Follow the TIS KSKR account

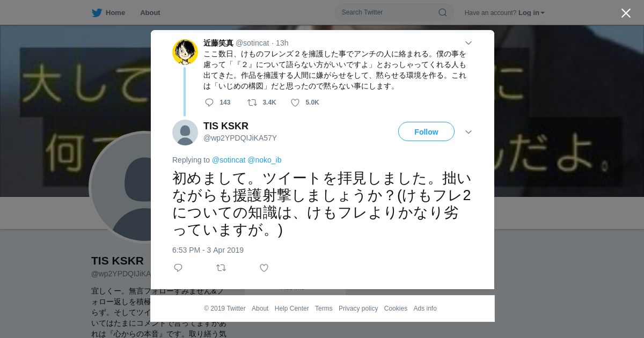pos(426,131)
